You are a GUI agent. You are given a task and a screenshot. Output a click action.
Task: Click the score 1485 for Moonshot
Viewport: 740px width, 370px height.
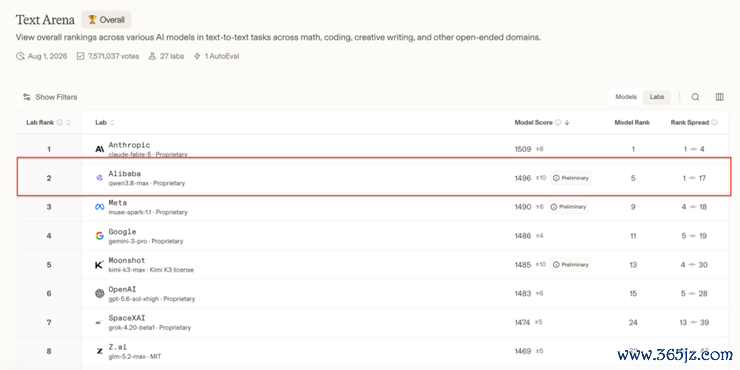pos(523,265)
